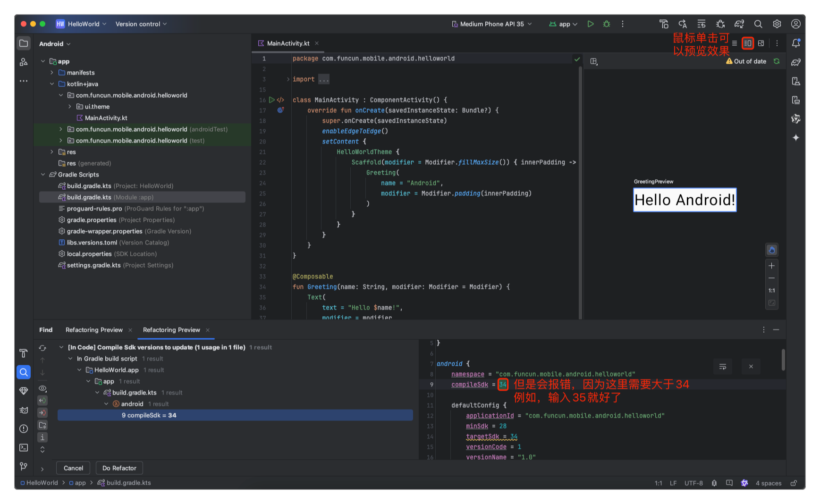Viewport: 820px width, 504px height.
Task: Open the Build hammer tool window
Action: click(x=24, y=353)
